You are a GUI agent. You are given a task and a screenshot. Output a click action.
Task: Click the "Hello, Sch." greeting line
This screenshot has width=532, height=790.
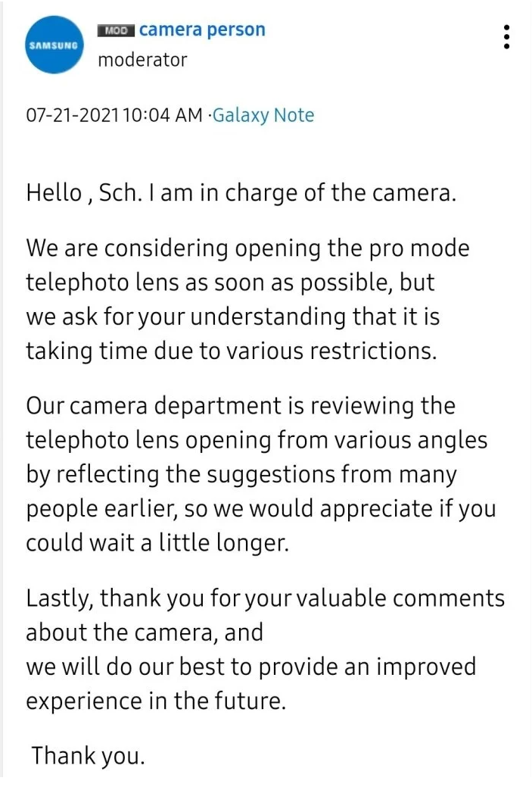pos(241,193)
